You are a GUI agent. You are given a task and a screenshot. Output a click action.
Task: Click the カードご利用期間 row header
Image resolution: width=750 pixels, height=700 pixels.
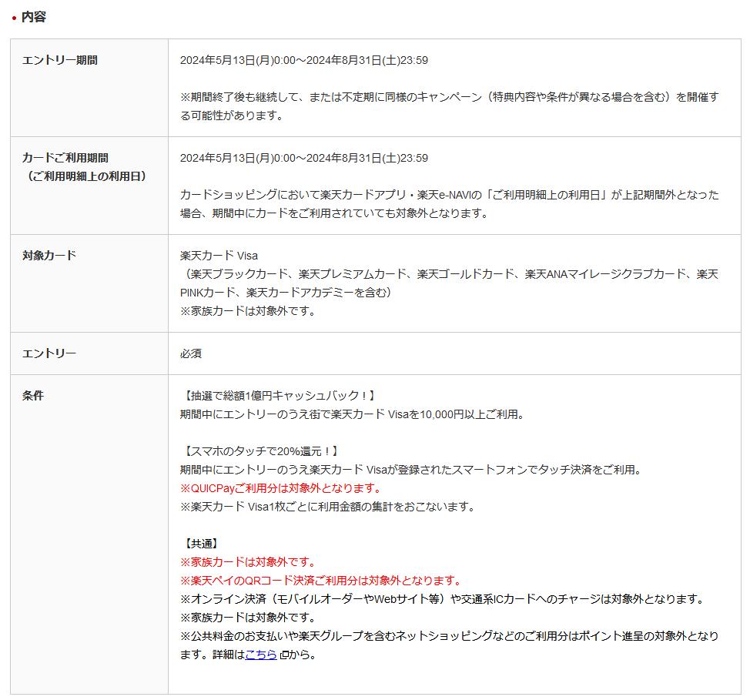point(65,158)
